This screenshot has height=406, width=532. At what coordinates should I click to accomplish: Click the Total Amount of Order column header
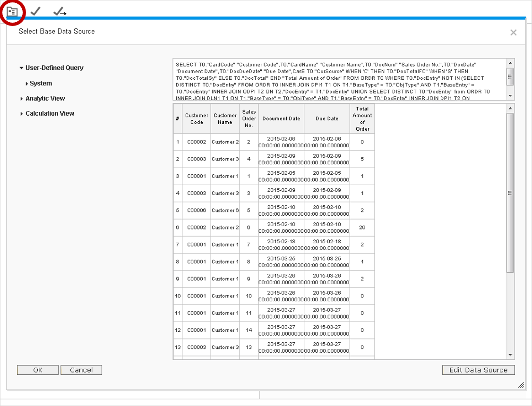(x=362, y=118)
